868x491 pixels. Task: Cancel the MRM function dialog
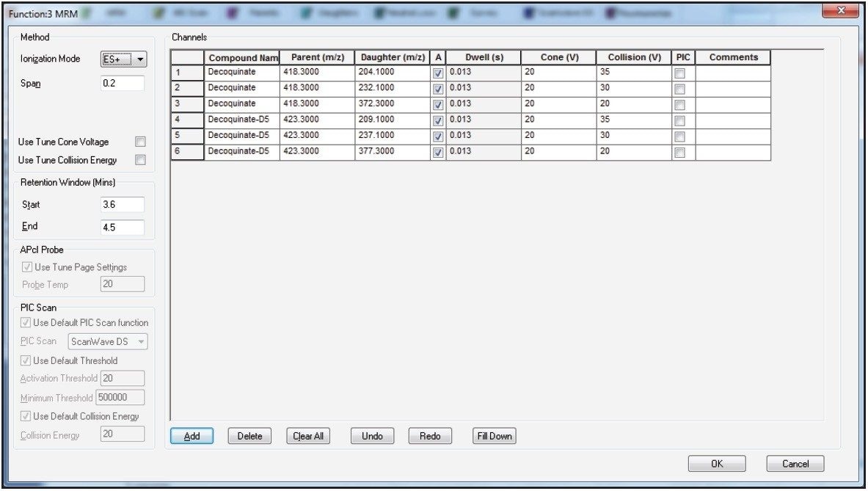(795, 464)
